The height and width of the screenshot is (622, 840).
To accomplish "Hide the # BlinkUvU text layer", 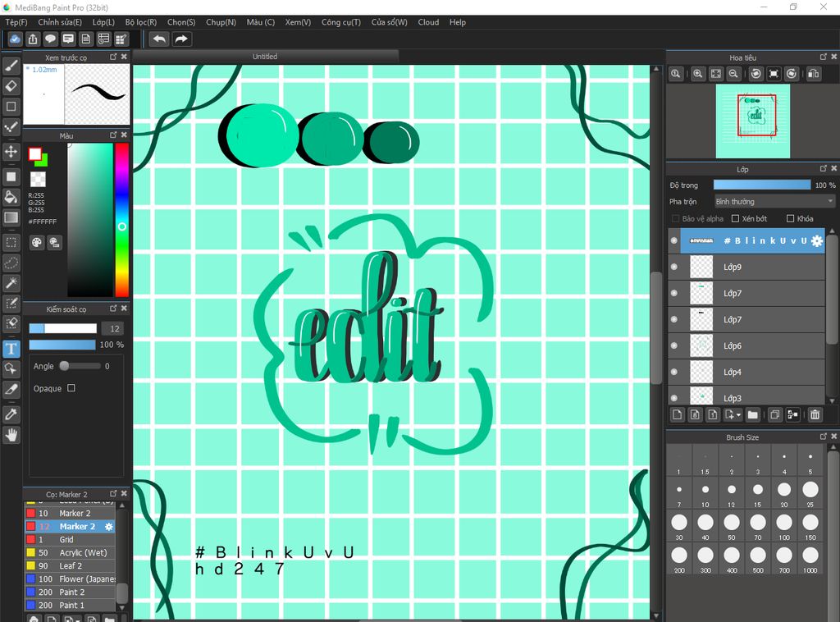I will pyautogui.click(x=674, y=240).
